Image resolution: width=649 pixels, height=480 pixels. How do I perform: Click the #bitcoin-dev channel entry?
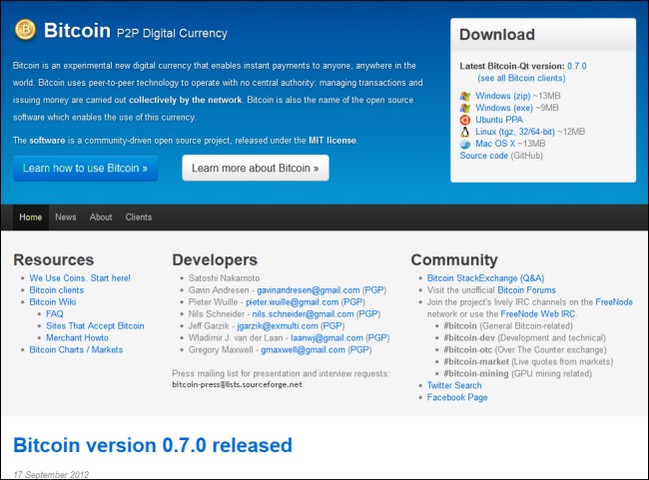coord(525,338)
